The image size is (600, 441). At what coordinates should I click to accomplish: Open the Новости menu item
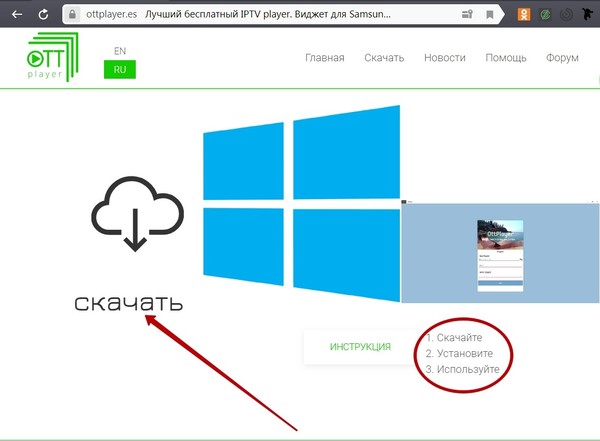coord(445,58)
